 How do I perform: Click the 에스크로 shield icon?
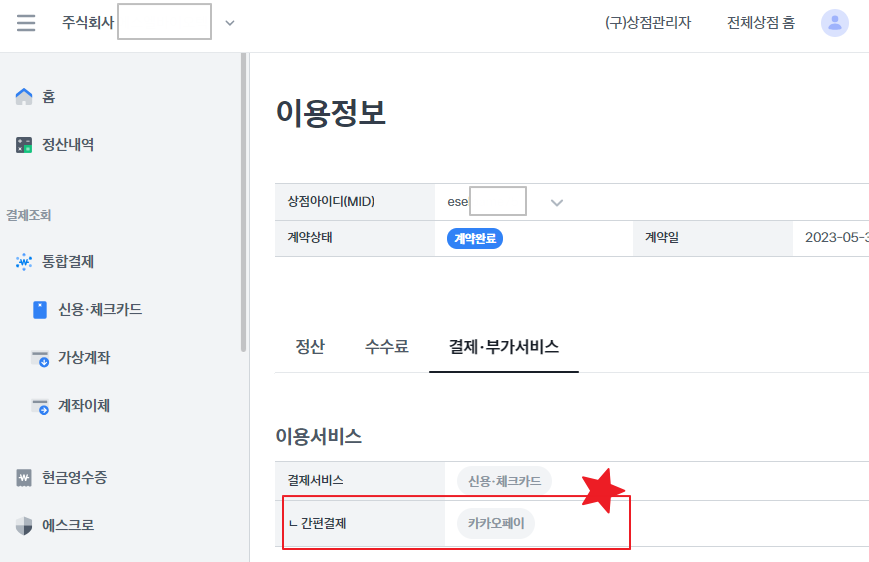[24, 525]
